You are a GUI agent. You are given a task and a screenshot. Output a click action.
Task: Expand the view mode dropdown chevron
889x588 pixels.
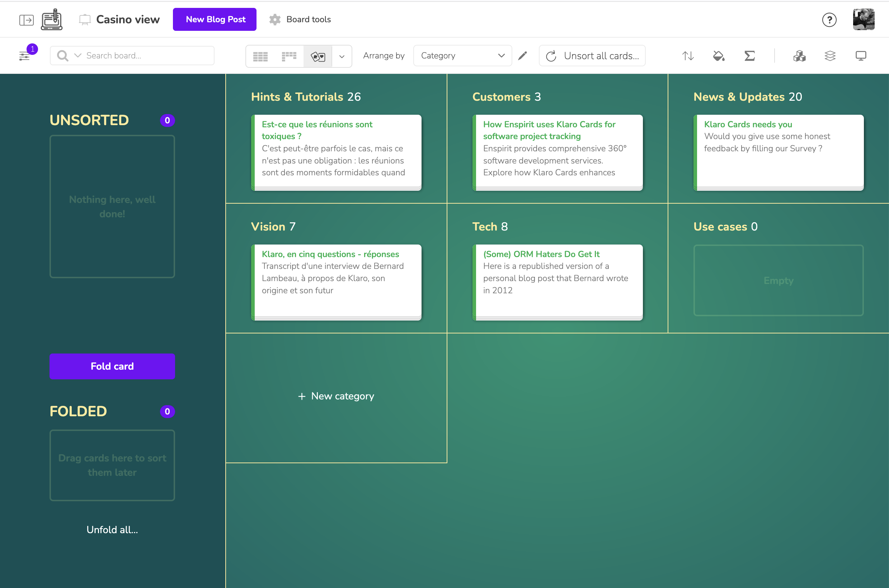point(342,56)
